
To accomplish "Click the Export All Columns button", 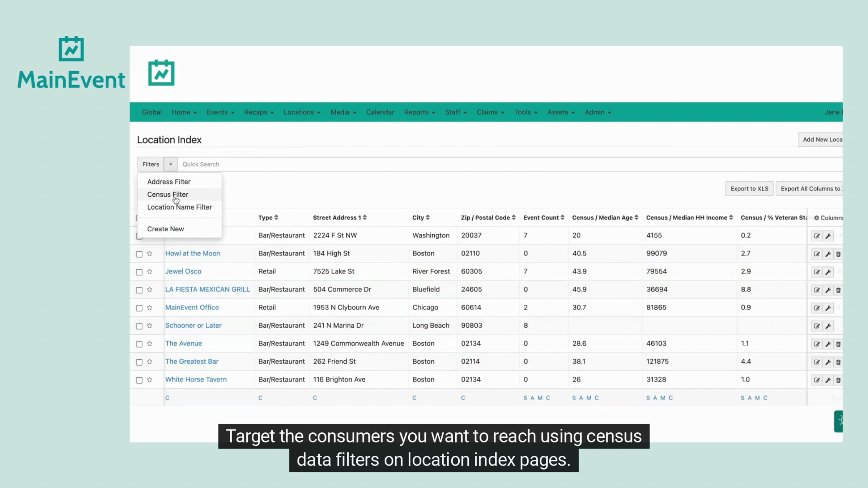I will click(x=809, y=189).
